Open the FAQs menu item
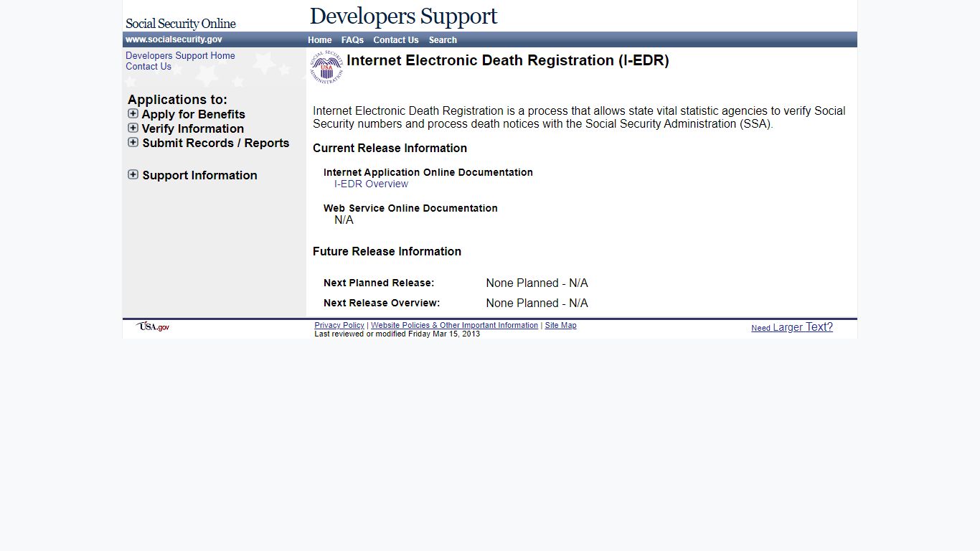The image size is (980, 551). (x=352, y=40)
